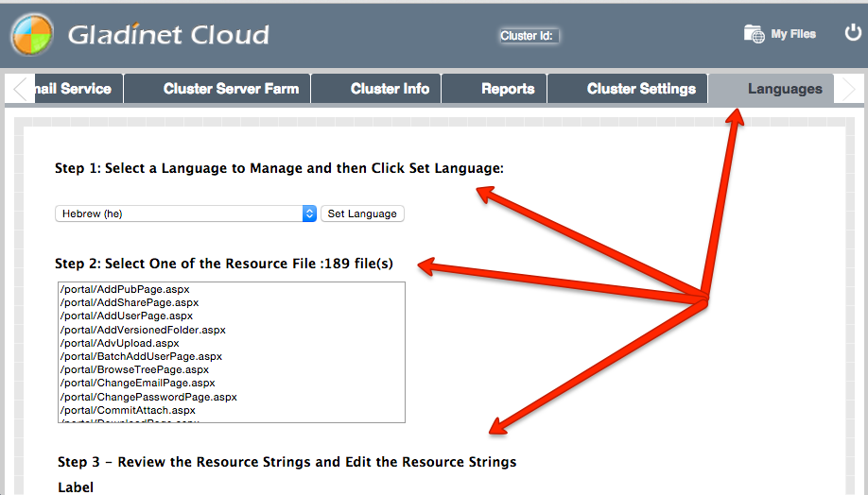This screenshot has width=868, height=495.
Task: Open the partially visible Email Service tab
Action: pyautogui.click(x=78, y=89)
